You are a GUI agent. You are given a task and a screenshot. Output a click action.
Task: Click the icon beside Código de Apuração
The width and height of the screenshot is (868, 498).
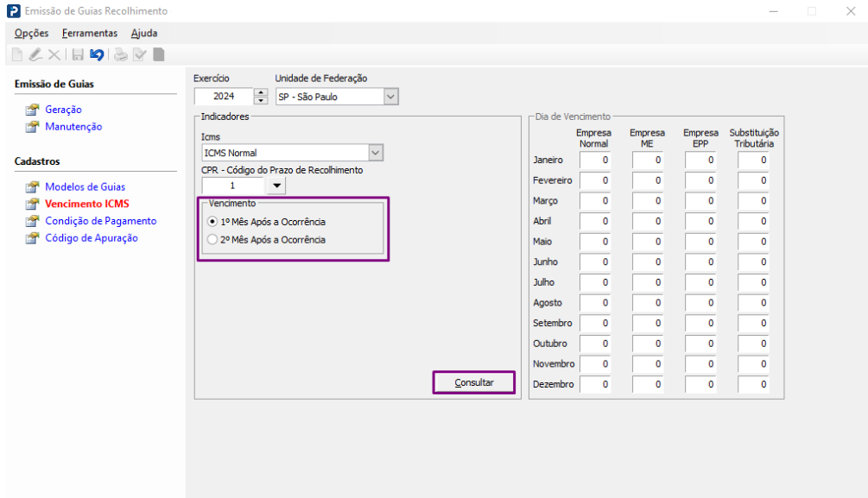click(x=33, y=238)
